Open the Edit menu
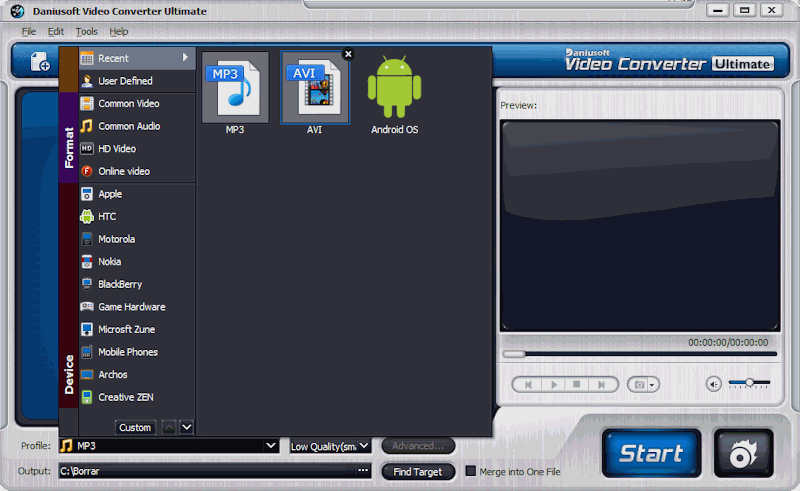Viewport: 800px width, 491px height. pyautogui.click(x=56, y=32)
